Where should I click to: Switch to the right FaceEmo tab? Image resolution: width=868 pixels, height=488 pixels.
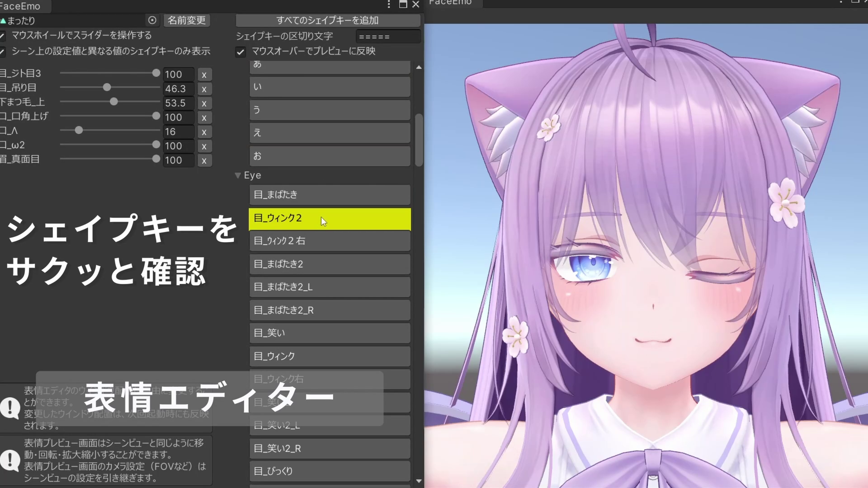451,3
